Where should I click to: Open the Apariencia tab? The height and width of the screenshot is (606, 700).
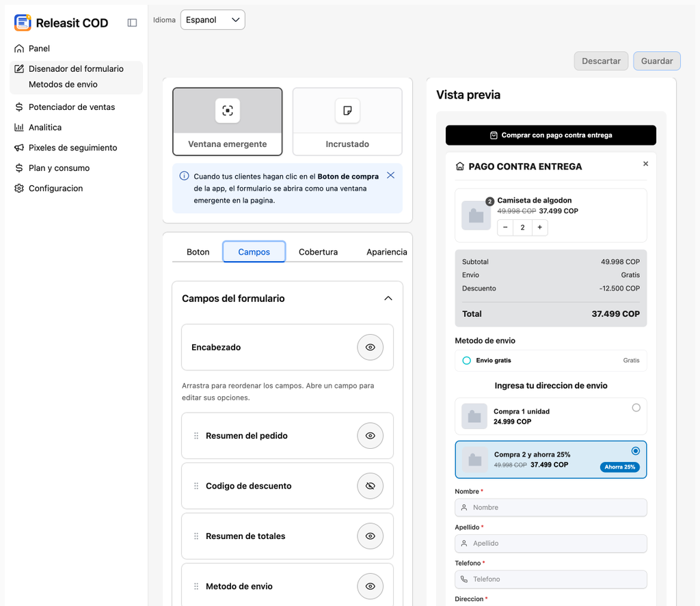387,252
